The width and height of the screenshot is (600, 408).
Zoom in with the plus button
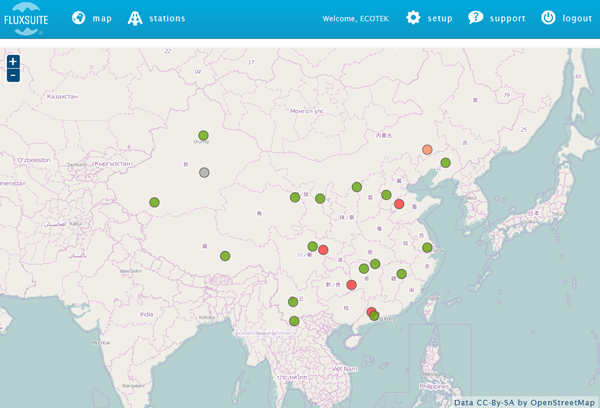(x=13, y=61)
